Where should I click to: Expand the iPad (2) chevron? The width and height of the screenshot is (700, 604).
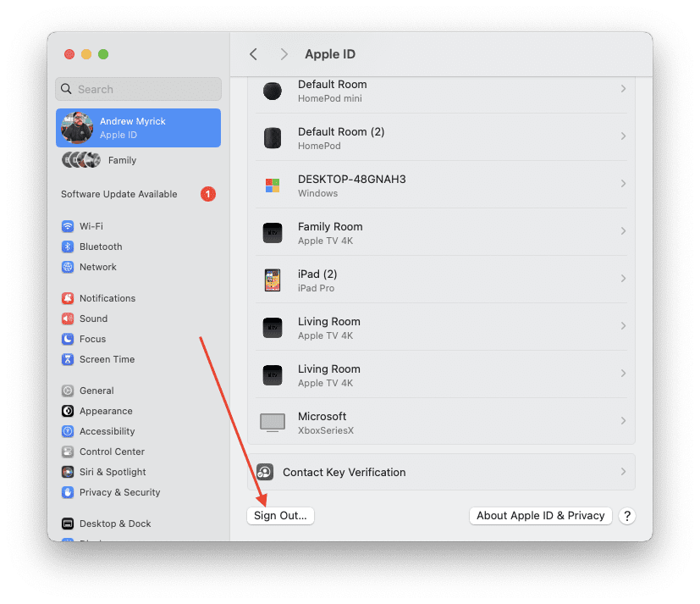(x=623, y=279)
